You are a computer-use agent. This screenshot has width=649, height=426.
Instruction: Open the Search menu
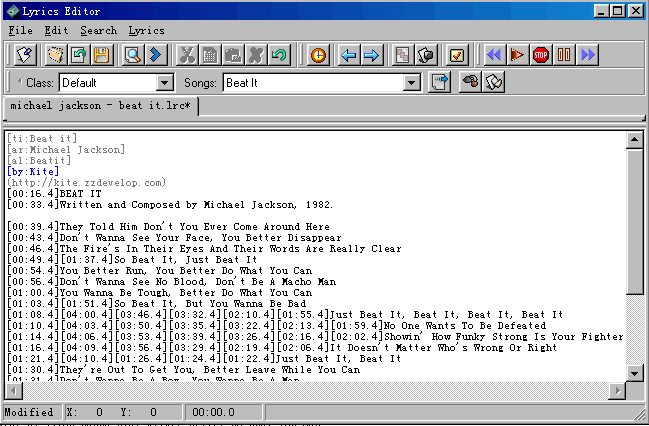point(99,31)
